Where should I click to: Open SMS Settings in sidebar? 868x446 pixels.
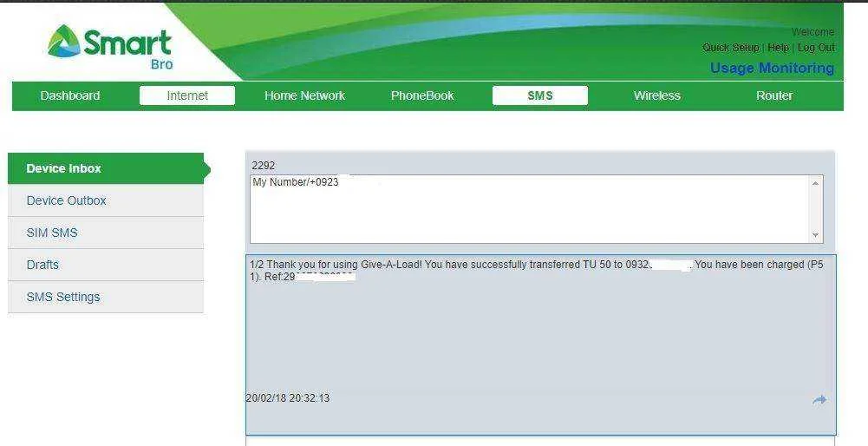(x=106, y=297)
